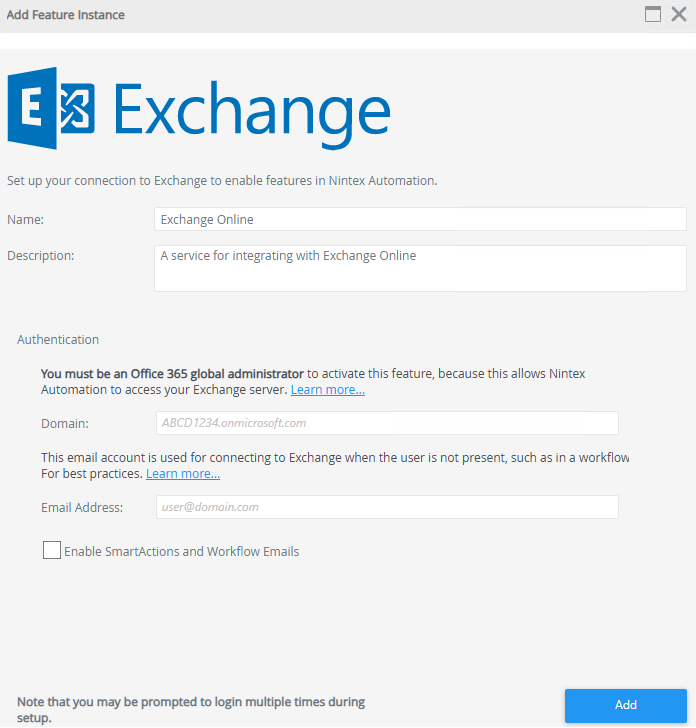This screenshot has width=696, height=728.
Task: Click the Authentication section heading
Action: coord(58,339)
